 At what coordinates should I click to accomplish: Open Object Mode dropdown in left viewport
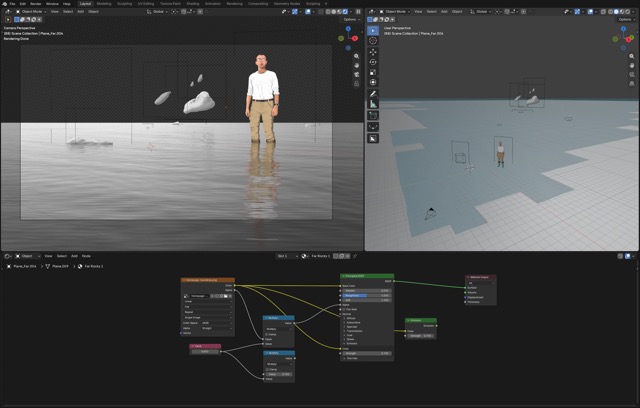pyautogui.click(x=31, y=11)
